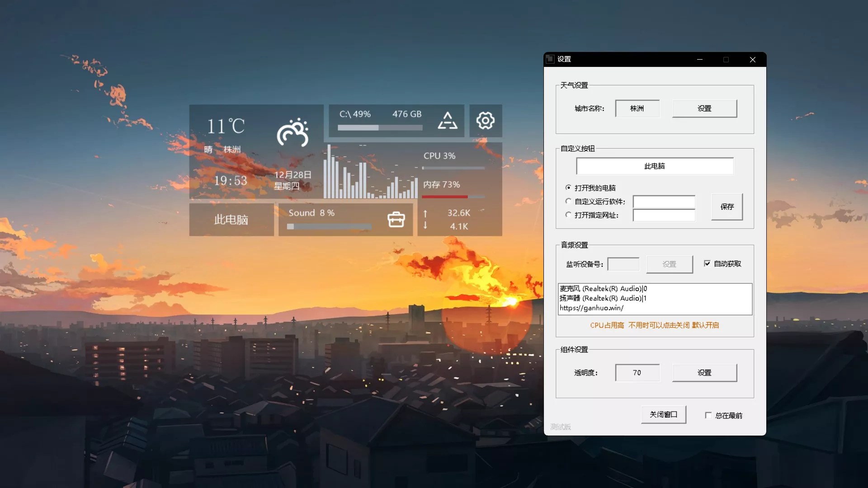Click 设置 button next to transparency
Viewport: 868px width, 488px height.
(x=704, y=373)
